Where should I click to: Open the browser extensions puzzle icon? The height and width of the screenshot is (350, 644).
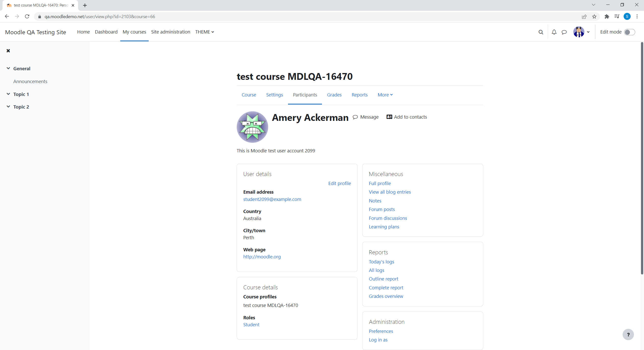point(607,16)
